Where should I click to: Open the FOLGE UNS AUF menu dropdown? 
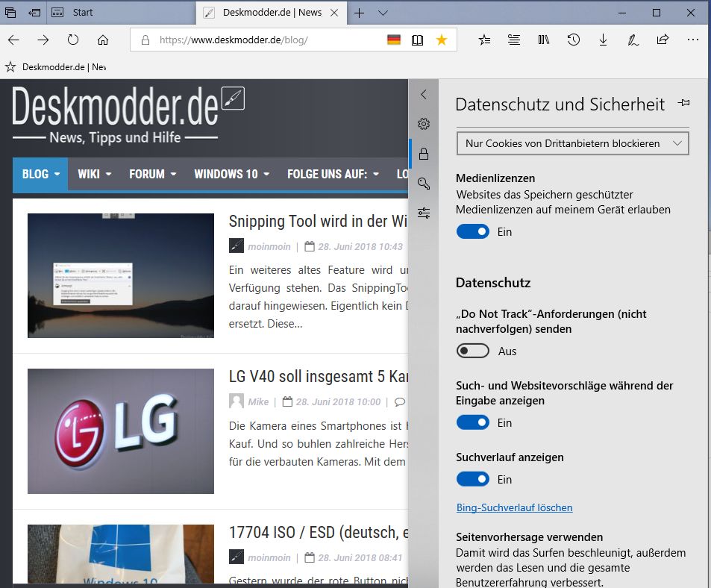tap(333, 174)
